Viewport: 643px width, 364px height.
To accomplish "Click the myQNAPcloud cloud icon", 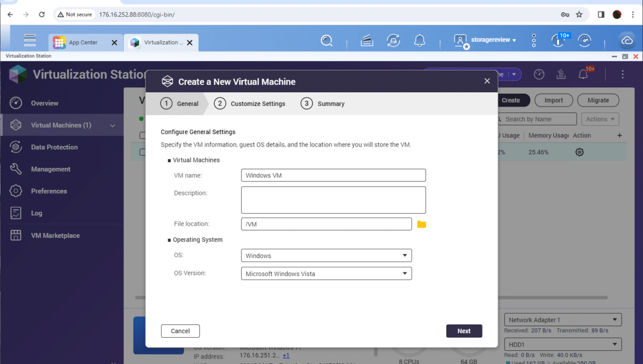I will [x=627, y=41].
